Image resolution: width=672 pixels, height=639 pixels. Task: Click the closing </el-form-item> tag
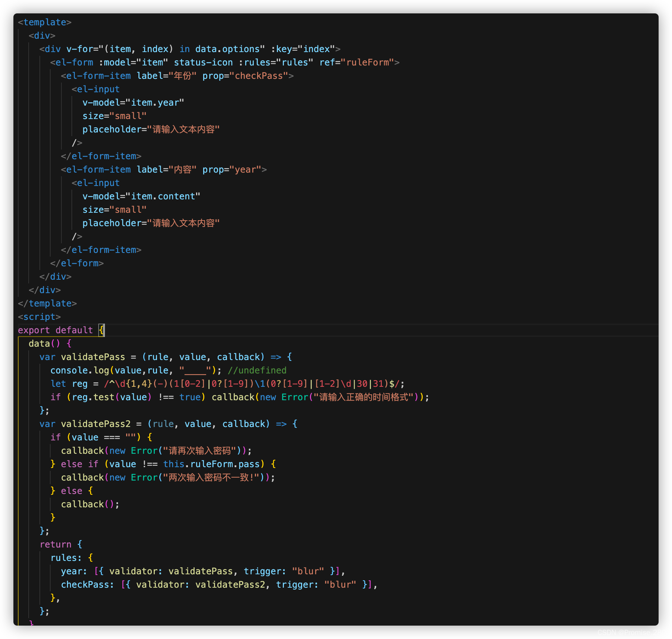coord(102,156)
